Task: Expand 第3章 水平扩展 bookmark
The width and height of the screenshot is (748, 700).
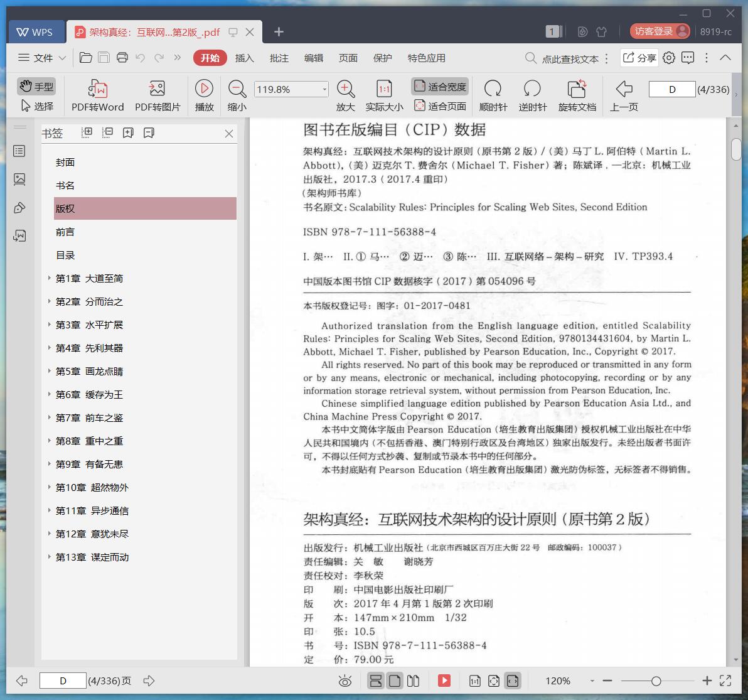Action: coord(49,325)
